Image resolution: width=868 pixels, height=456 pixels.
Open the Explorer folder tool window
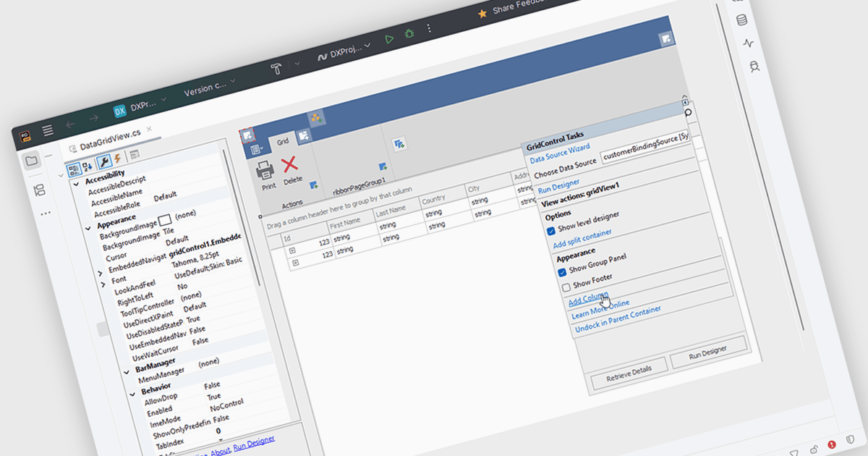click(x=32, y=161)
